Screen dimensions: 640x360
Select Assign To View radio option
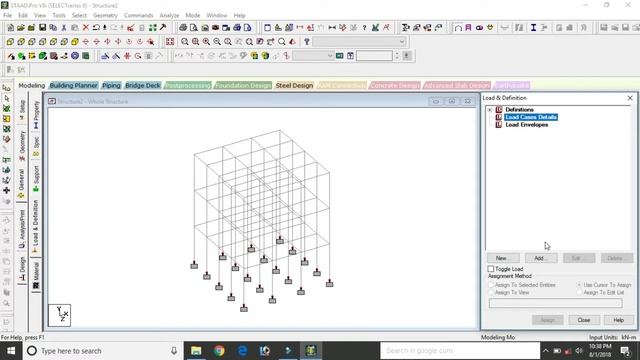click(x=491, y=292)
